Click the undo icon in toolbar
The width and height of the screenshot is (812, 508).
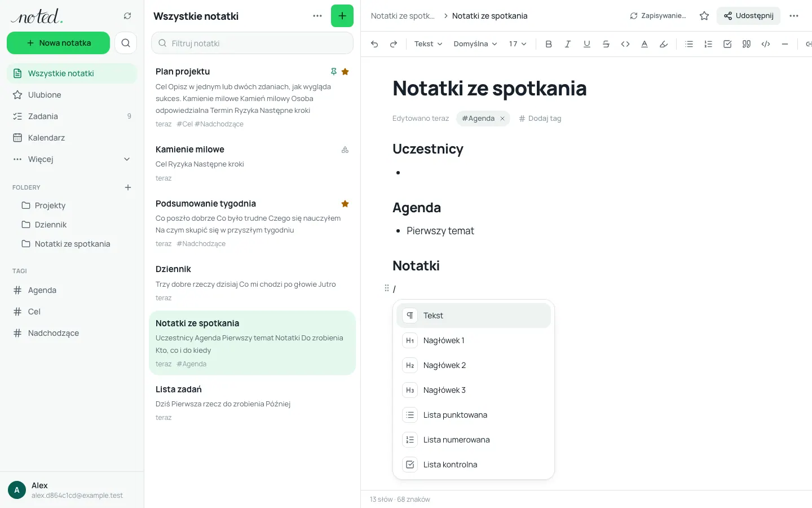[374, 44]
